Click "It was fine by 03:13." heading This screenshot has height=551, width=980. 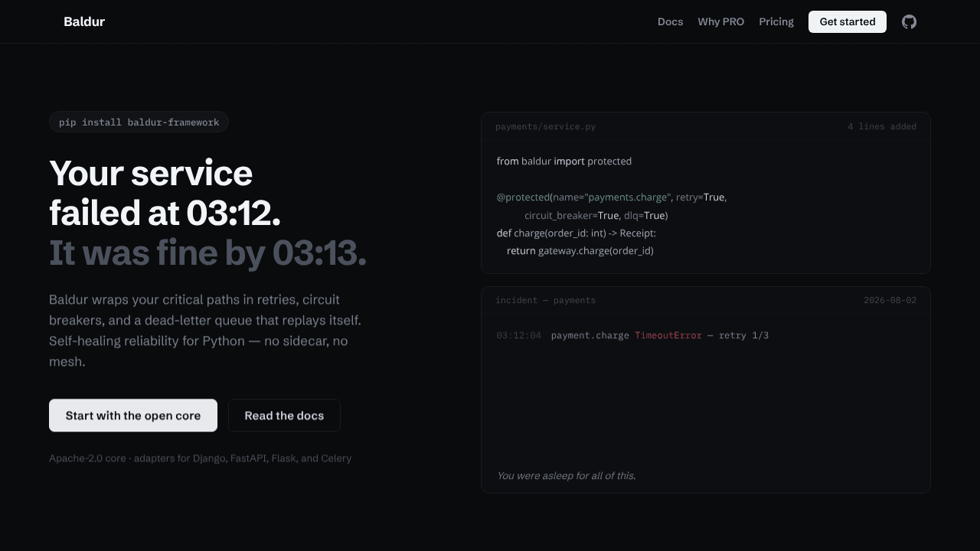[207, 253]
